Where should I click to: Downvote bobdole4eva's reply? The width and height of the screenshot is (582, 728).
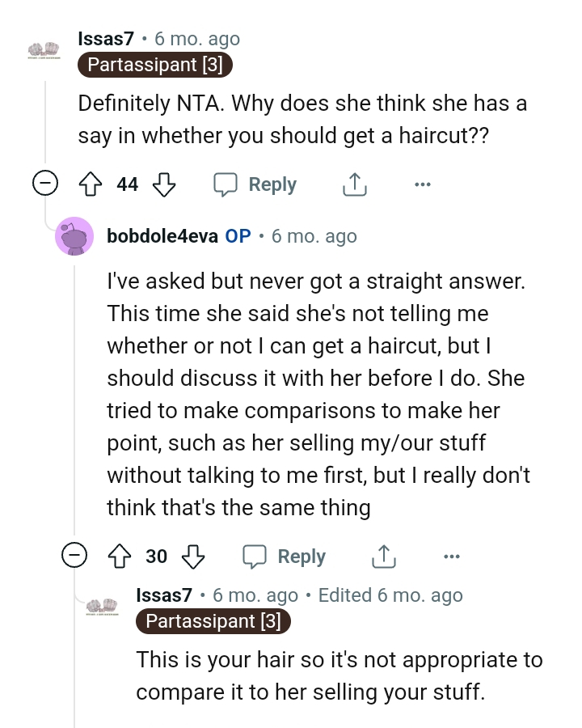pyautogui.click(x=193, y=557)
